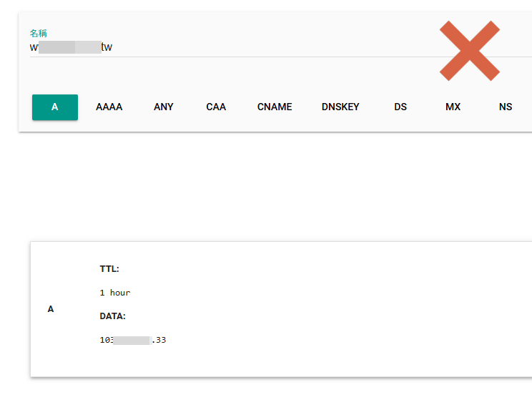Screen dimensions: 532x395
Task: Click the 'DATA:' label in result
Action: pos(112,316)
